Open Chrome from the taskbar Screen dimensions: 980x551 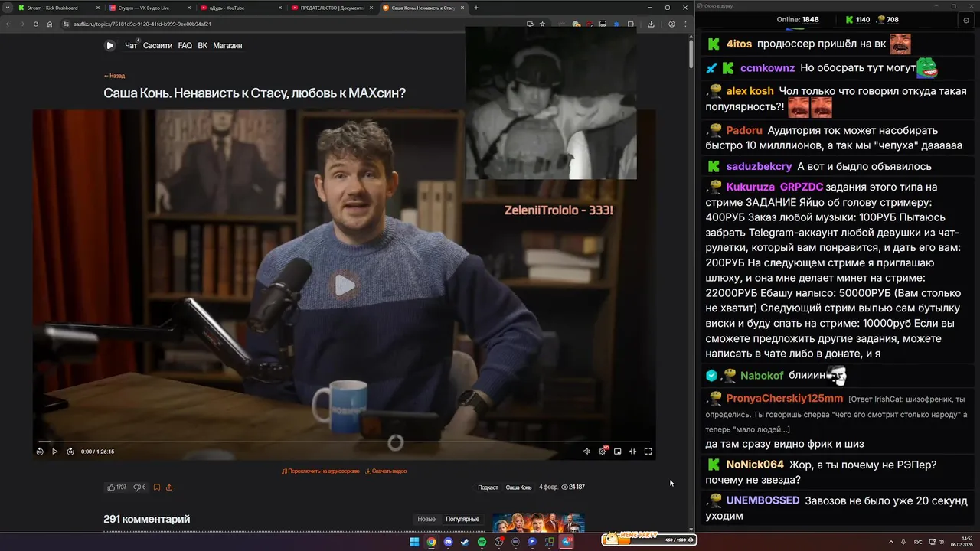431,542
